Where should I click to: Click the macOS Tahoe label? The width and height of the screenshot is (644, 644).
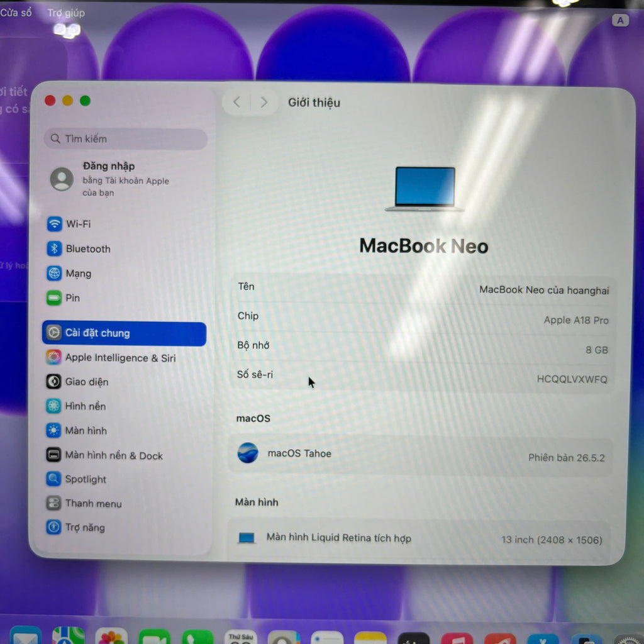coord(299,453)
